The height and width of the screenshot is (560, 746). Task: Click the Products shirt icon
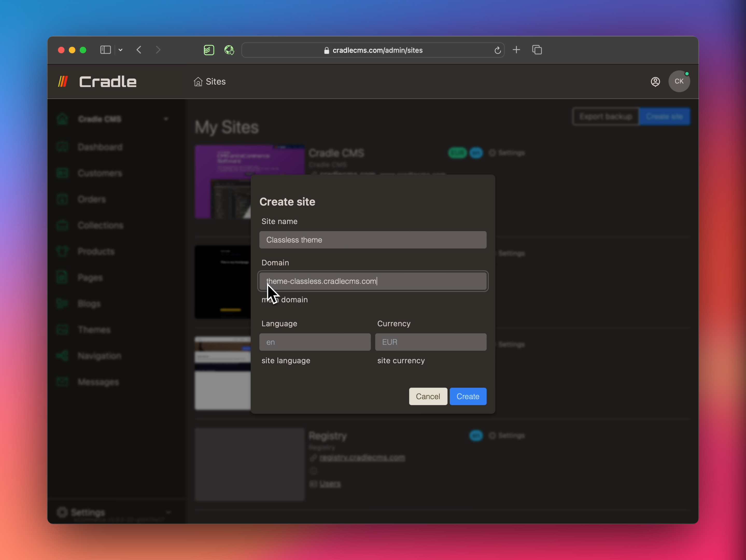click(x=62, y=252)
